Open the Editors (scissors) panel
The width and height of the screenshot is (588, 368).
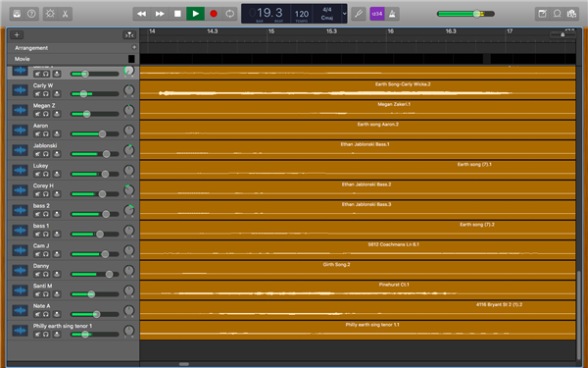[x=65, y=14]
